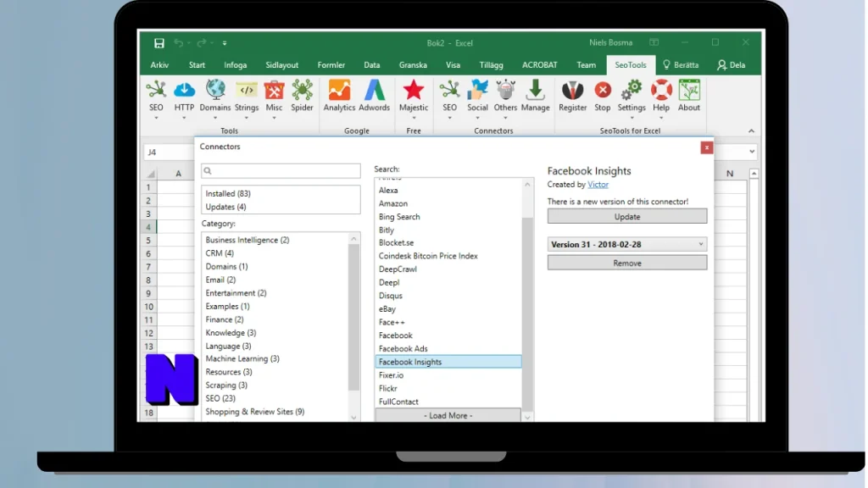This screenshot has width=868, height=488.
Task: Select column A header
Action: (x=178, y=173)
